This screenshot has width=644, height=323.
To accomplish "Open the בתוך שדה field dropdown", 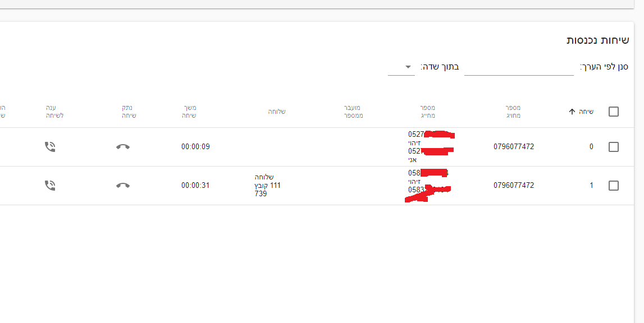I will [401, 67].
